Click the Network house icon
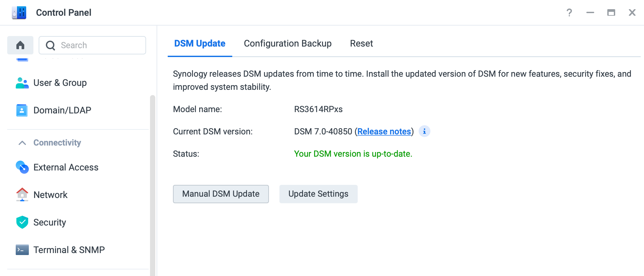644x276 pixels. point(22,194)
